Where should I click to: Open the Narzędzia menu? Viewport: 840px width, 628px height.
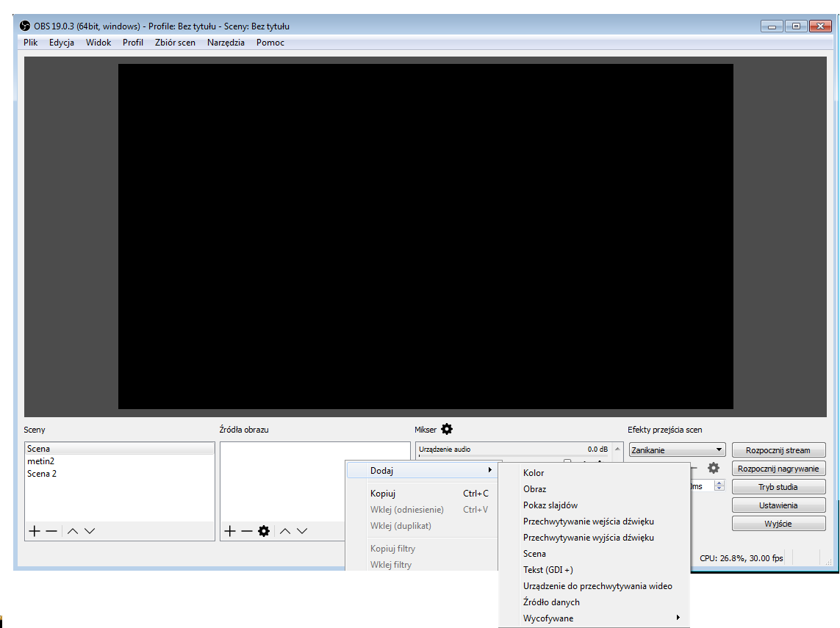pos(226,43)
